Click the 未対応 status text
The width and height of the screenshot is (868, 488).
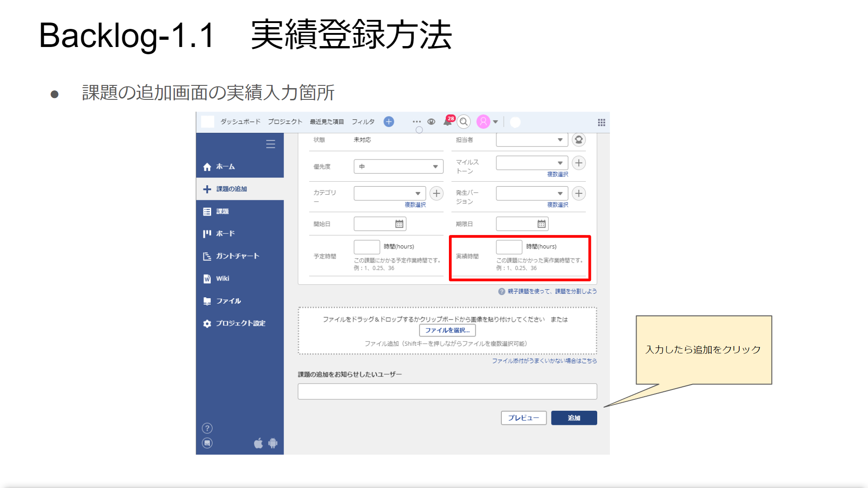[362, 140]
